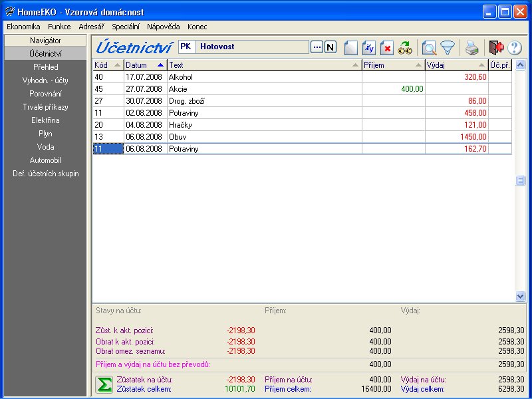Open the Ekonomika menu
532x399 pixels.
23,27
